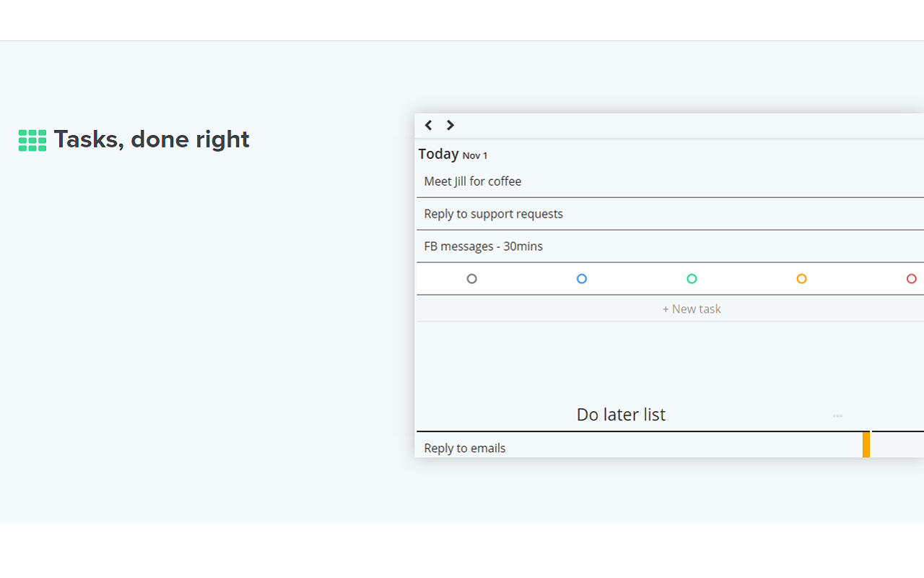Click the FB messages - 30mins task
Screen dimensions: 924x578
click(x=484, y=246)
